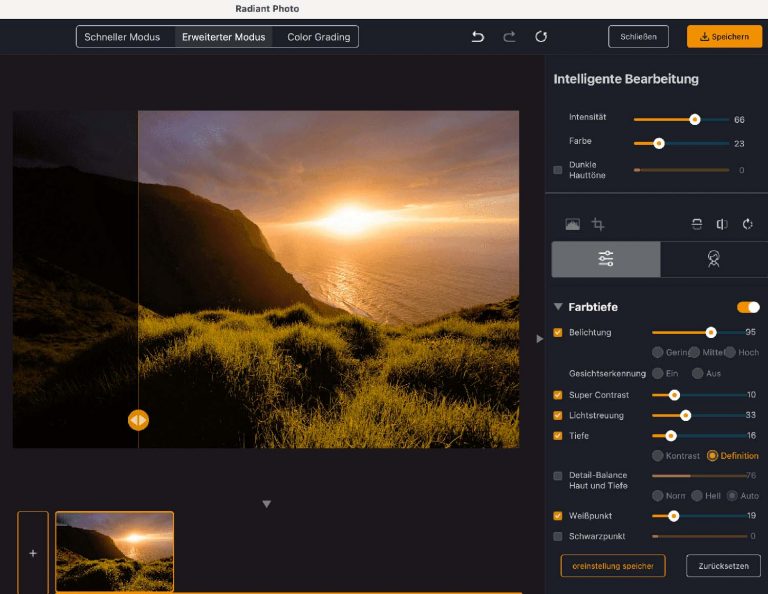Viewport: 768px width, 594px height.
Task: Click the circular reset icon in top toolbar
Action: (x=541, y=37)
